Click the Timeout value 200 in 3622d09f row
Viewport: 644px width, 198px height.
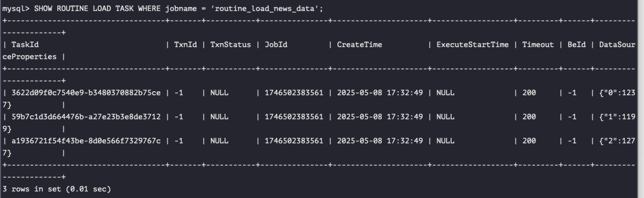[529, 93]
